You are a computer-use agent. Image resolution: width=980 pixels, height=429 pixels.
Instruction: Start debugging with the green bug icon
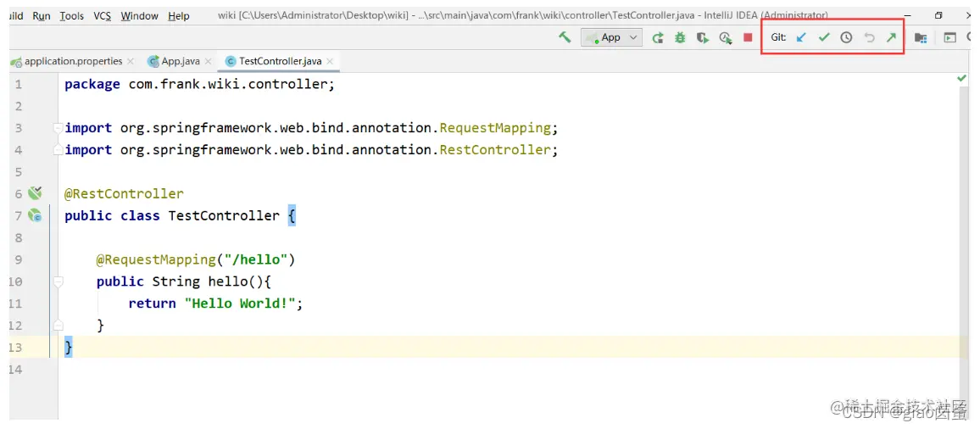(x=680, y=37)
